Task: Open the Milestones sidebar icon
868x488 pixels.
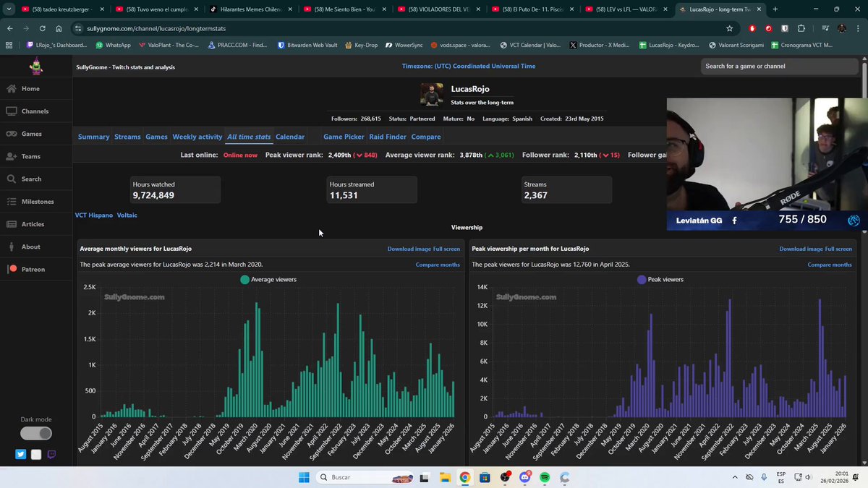Action: (12, 202)
